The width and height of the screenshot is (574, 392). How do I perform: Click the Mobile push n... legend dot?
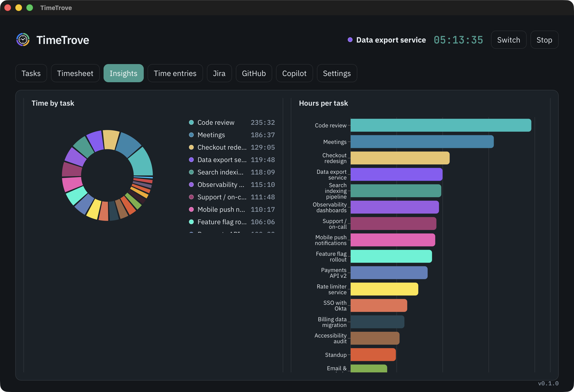click(x=191, y=209)
